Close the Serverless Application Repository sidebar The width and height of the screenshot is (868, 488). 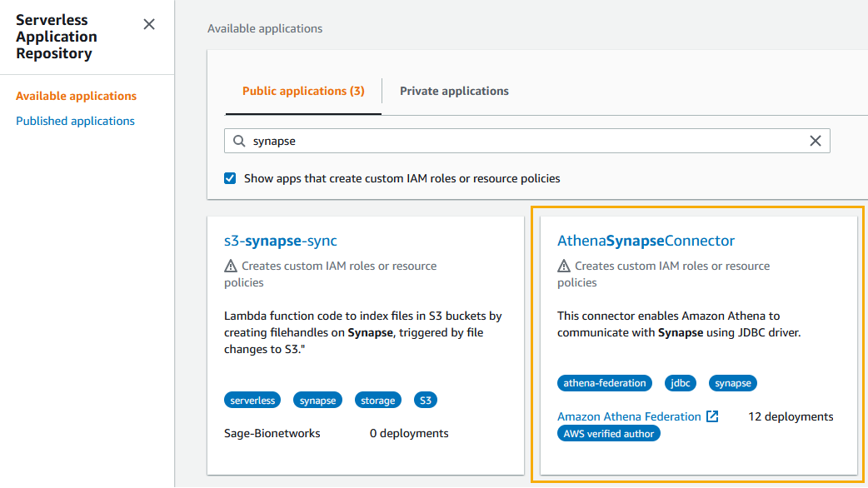pyautogui.click(x=149, y=24)
